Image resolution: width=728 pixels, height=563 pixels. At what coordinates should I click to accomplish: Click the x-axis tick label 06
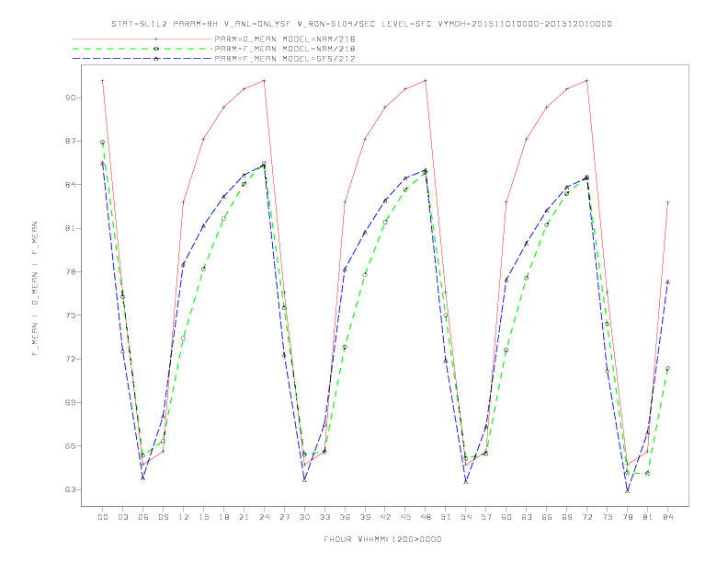coord(143,517)
